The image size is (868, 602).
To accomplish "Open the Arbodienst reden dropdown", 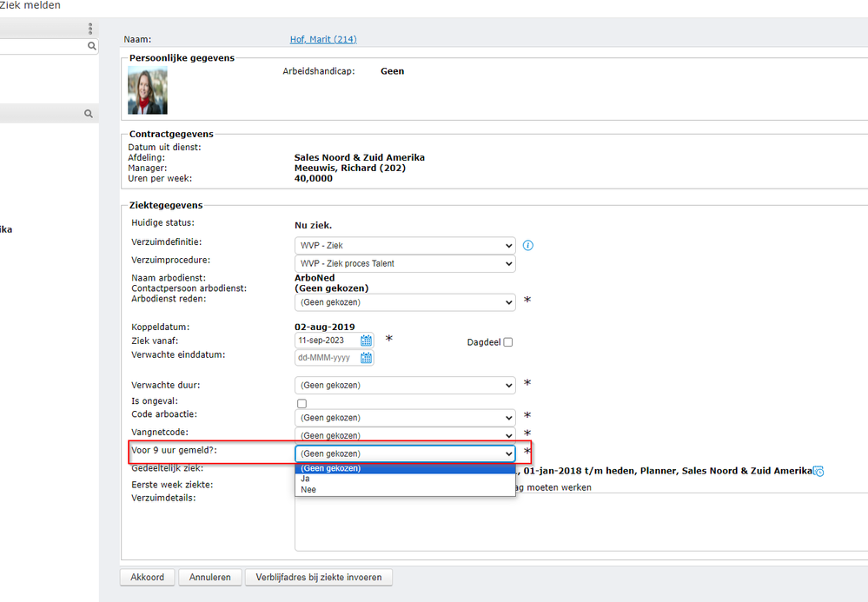I will coord(405,302).
